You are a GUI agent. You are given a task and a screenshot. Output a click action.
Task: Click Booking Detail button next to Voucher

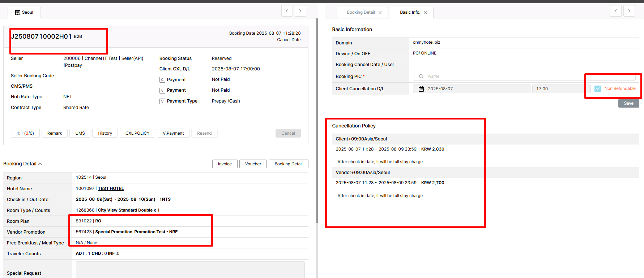[x=289, y=164]
